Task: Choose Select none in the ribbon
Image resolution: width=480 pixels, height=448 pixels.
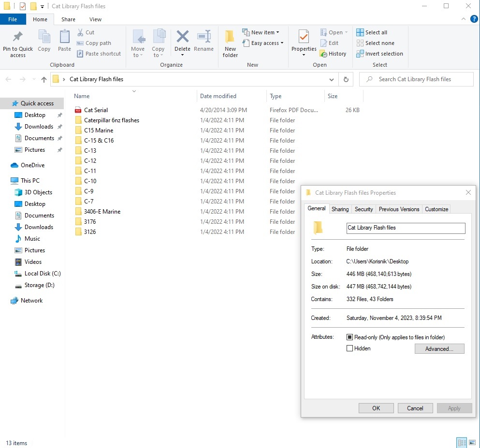Action: 376,43
